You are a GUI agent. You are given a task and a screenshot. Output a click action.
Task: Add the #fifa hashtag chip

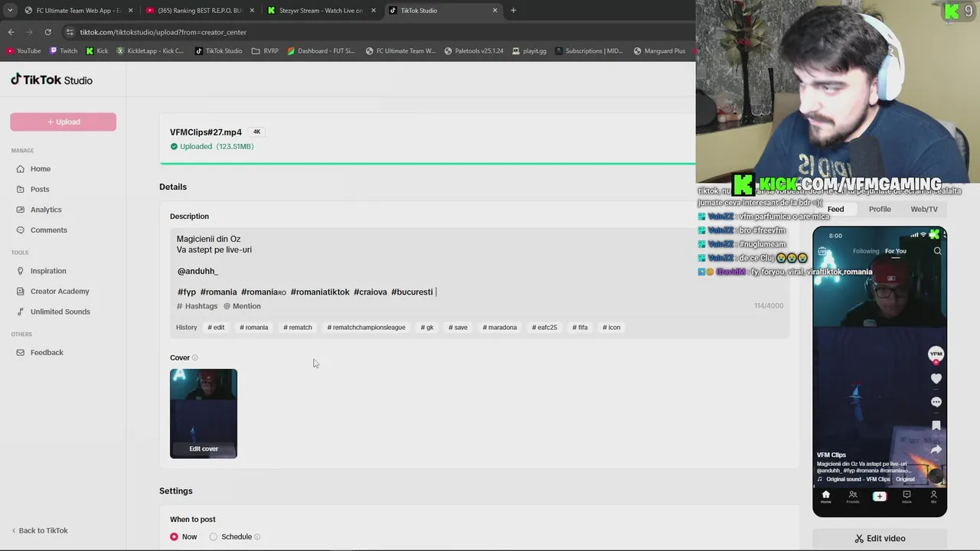click(x=580, y=328)
